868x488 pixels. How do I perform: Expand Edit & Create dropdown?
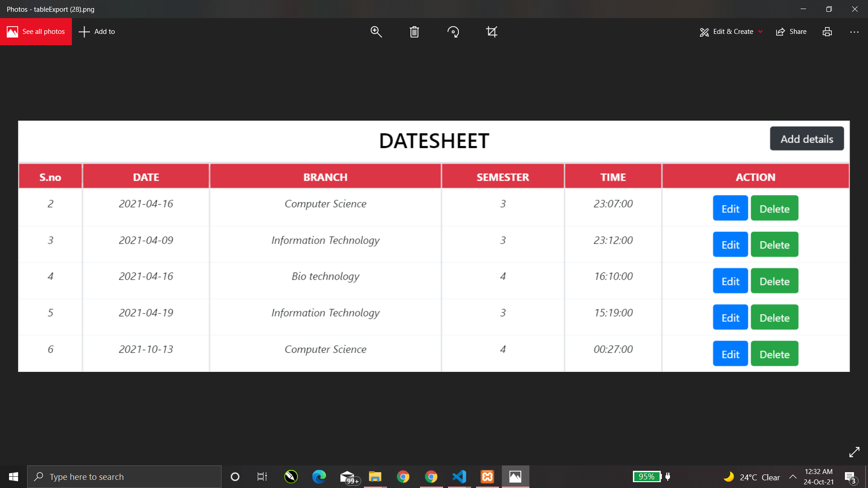(x=731, y=32)
